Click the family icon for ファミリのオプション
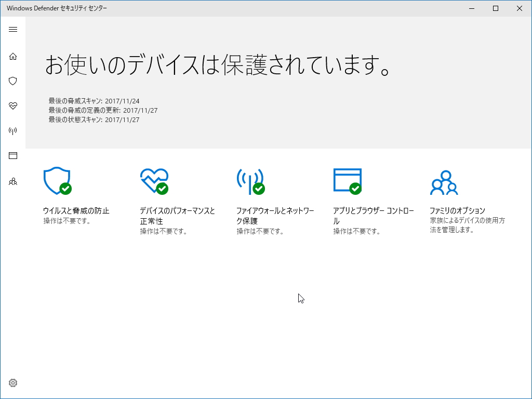The image size is (532, 399). pos(444,181)
